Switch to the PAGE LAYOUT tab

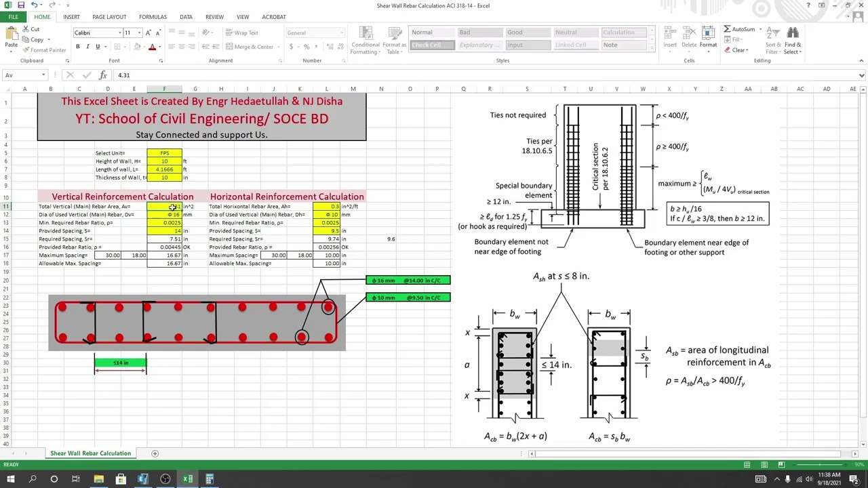pyautogui.click(x=109, y=17)
